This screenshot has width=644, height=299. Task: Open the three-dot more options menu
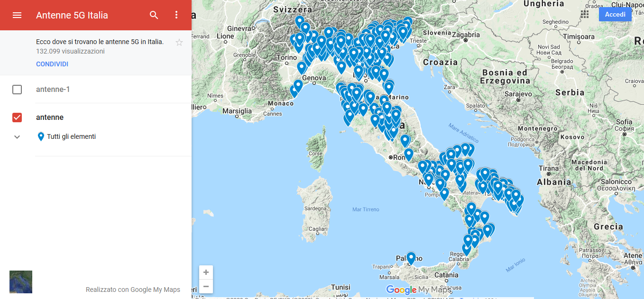click(x=176, y=15)
